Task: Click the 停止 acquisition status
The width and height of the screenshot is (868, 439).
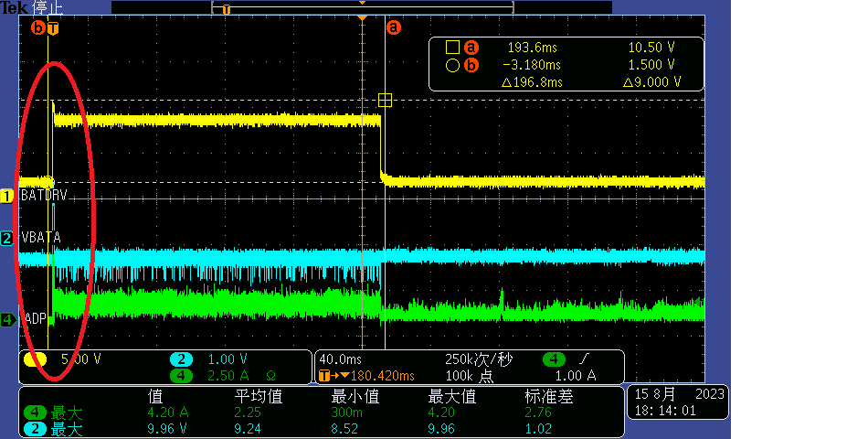Action: point(48,7)
